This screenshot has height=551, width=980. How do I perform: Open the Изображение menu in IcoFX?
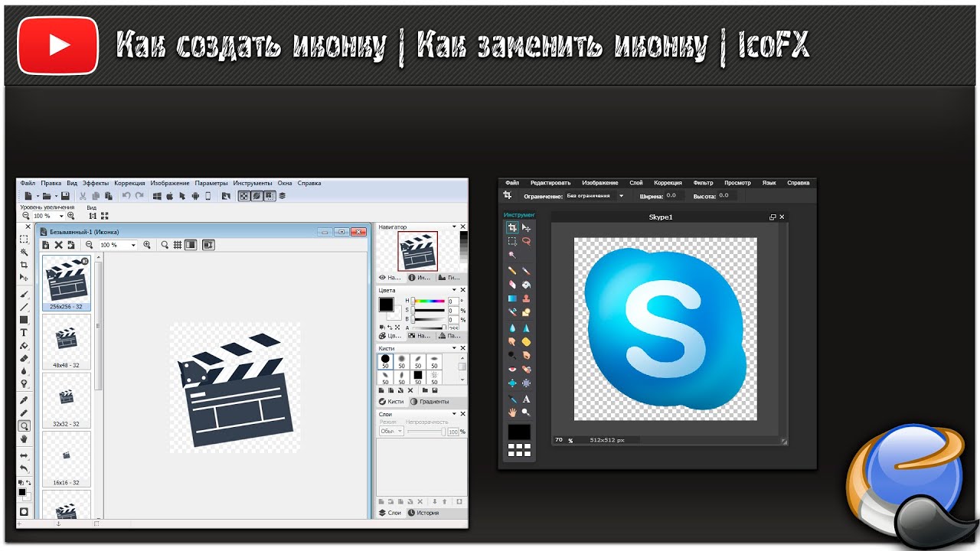click(x=170, y=184)
